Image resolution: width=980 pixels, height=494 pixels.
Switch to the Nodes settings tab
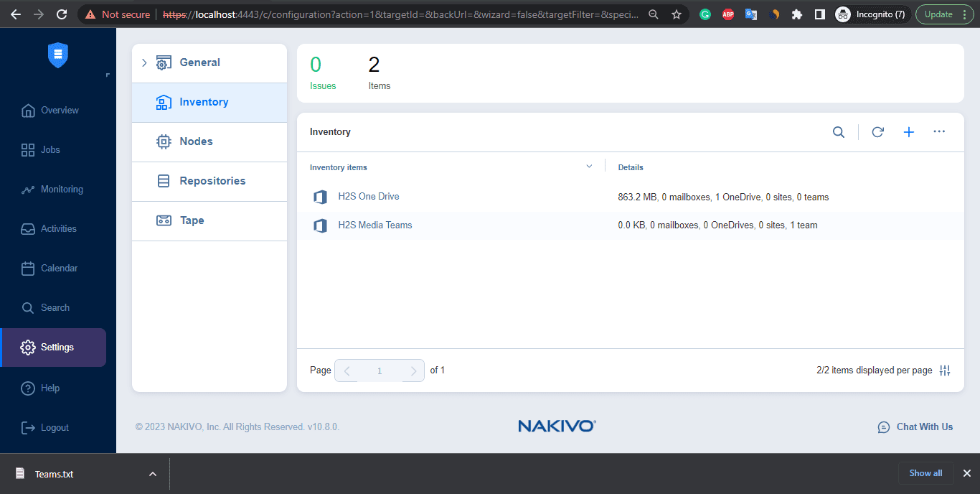tap(209, 142)
